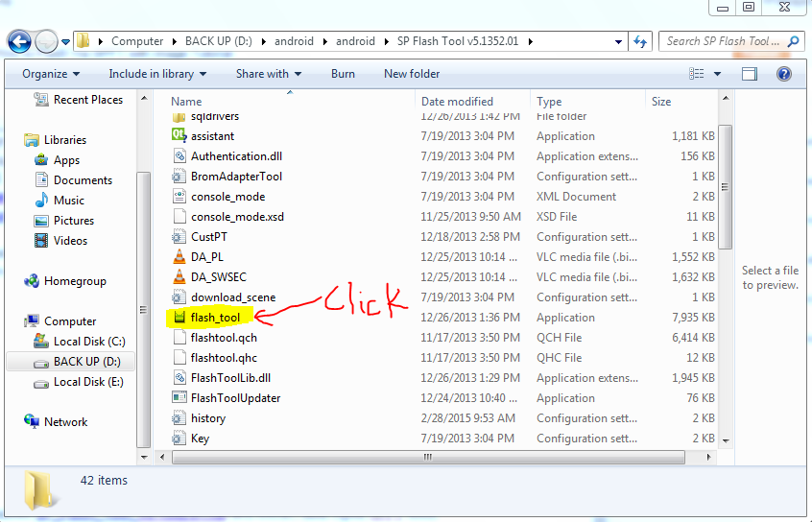Click the flash_tool application icon
The height and width of the screenshot is (522, 812).
(x=179, y=317)
